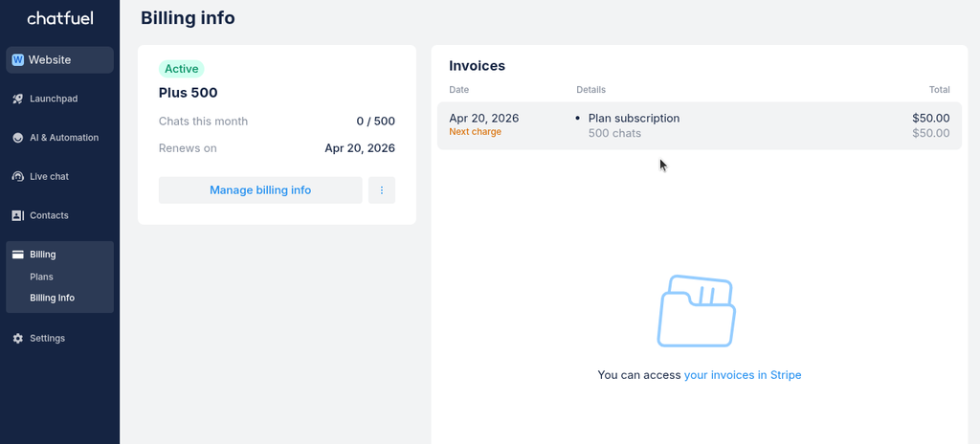This screenshot has height=444, width=980.
Task: Open the Website workspace selector
Action: pyautogui.click(x=59, y=60)
